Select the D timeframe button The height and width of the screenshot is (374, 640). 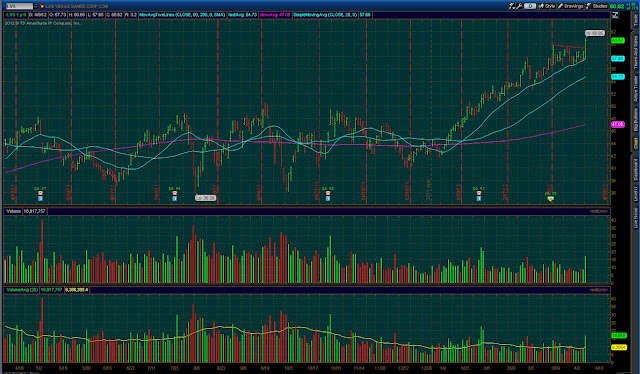[530, 6]
